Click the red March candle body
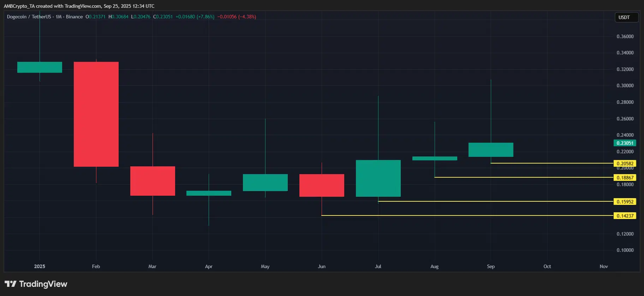 tap(153, 181)
